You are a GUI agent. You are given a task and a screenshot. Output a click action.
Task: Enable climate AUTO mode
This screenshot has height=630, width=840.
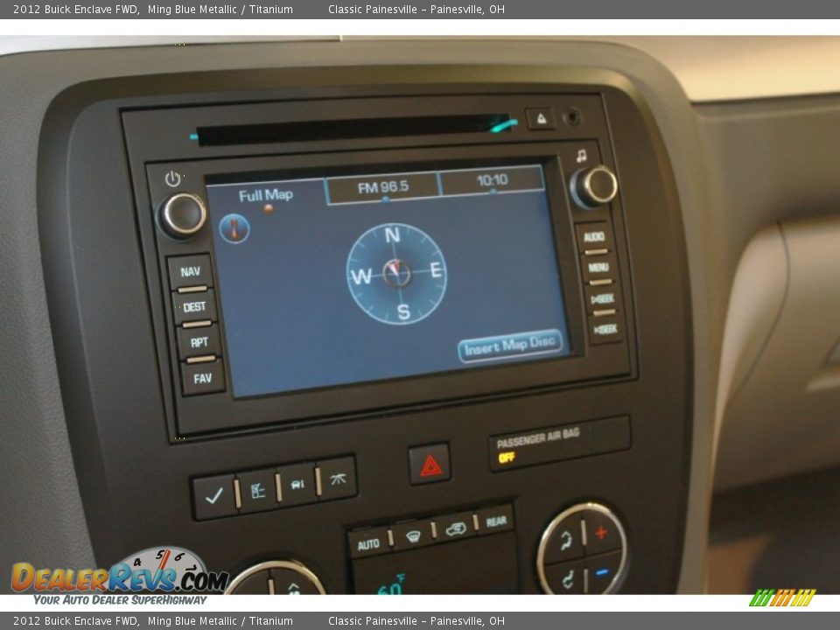(x=370, y=541)
